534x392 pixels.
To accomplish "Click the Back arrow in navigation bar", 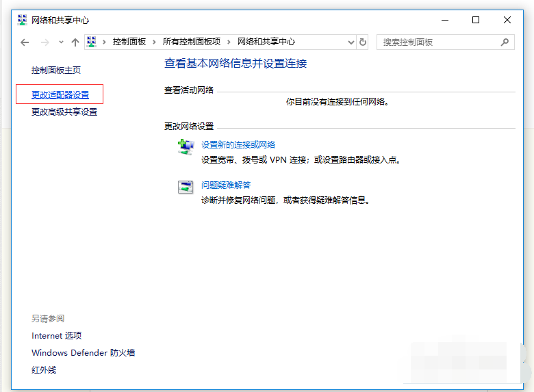I will [x=25, y=42].
